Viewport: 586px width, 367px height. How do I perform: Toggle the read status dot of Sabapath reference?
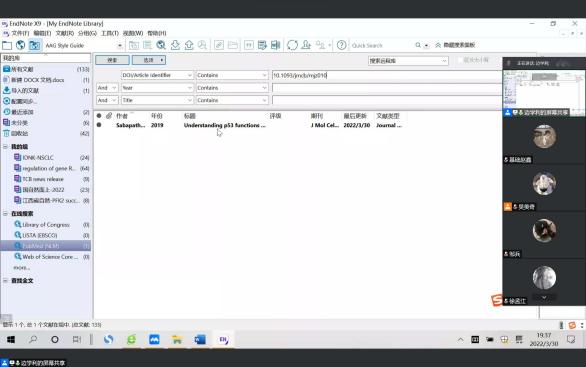[99, 125]
